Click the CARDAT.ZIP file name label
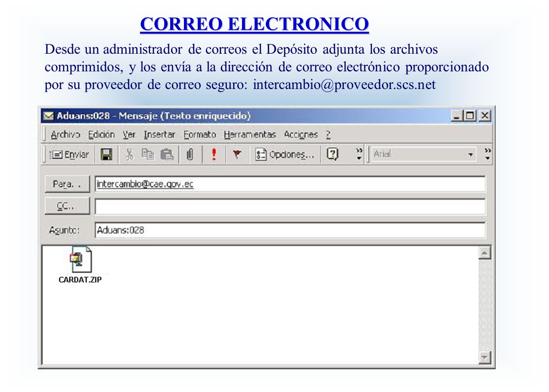This screenshot has width=549, height=392. [80, 279]
